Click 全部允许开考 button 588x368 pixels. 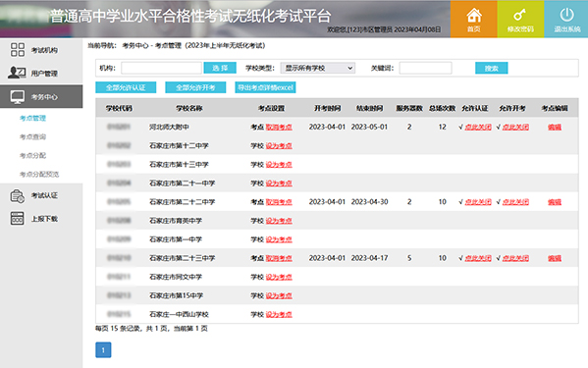pos(195,87)
